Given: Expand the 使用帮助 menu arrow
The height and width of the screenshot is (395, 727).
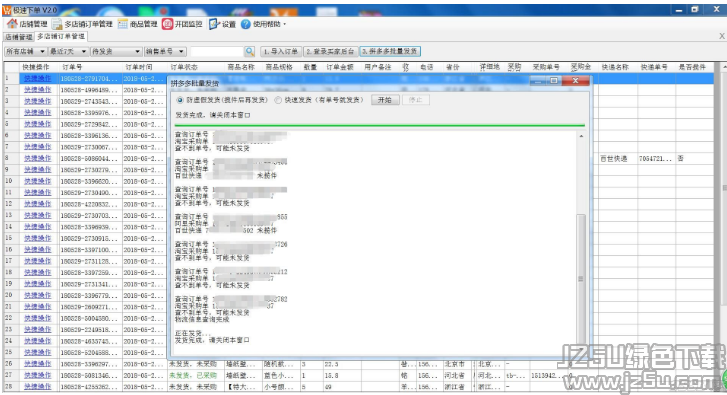Looking at the screenshot, I should pos(284,24).
